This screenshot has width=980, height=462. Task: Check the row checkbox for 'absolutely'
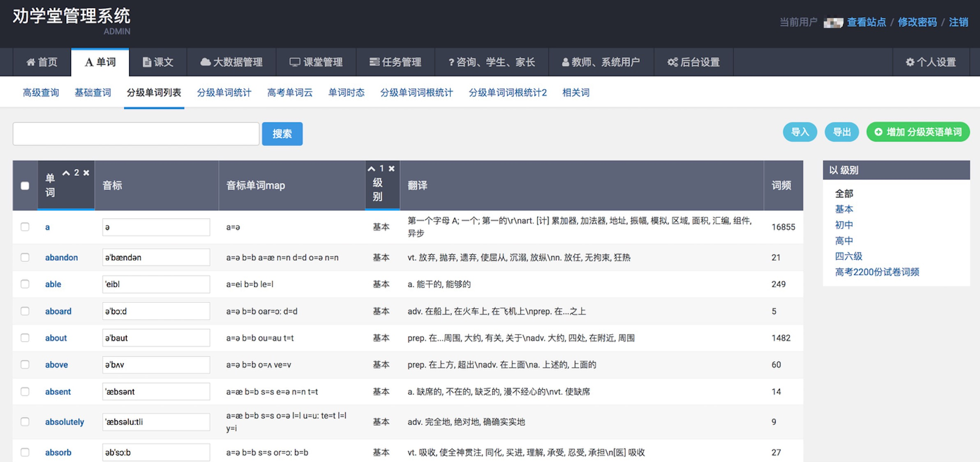25,422
